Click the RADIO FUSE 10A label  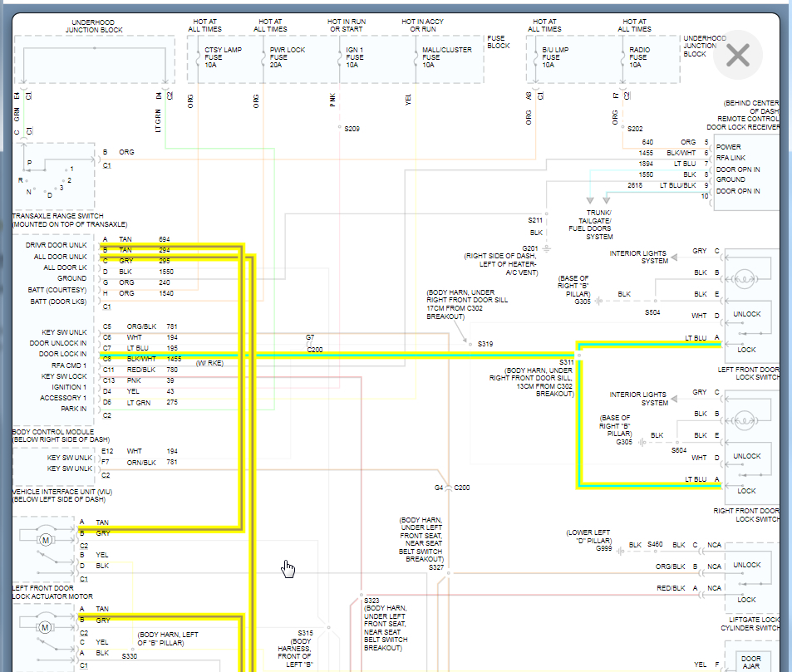[x=639, y=57]
